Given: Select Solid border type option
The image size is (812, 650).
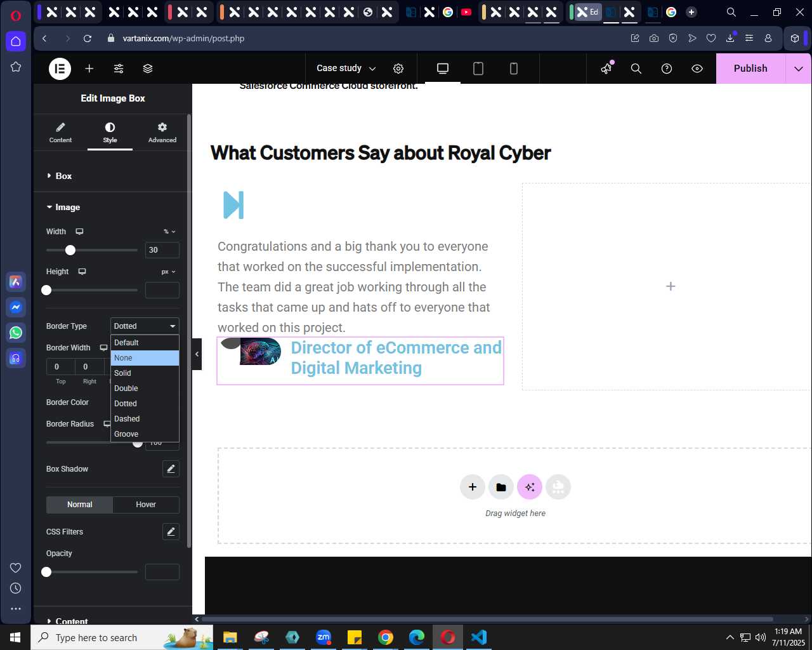Looking at the screenshot, I should (x=145, y=373).
